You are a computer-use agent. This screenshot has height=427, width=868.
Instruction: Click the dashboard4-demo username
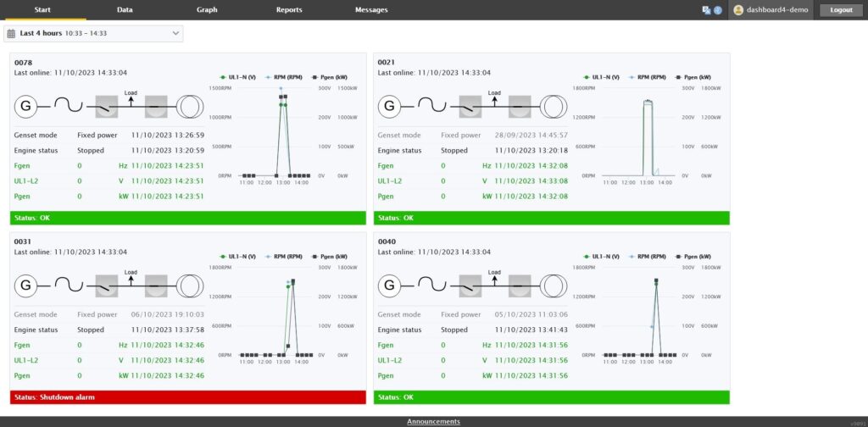[x=777, y=10]
